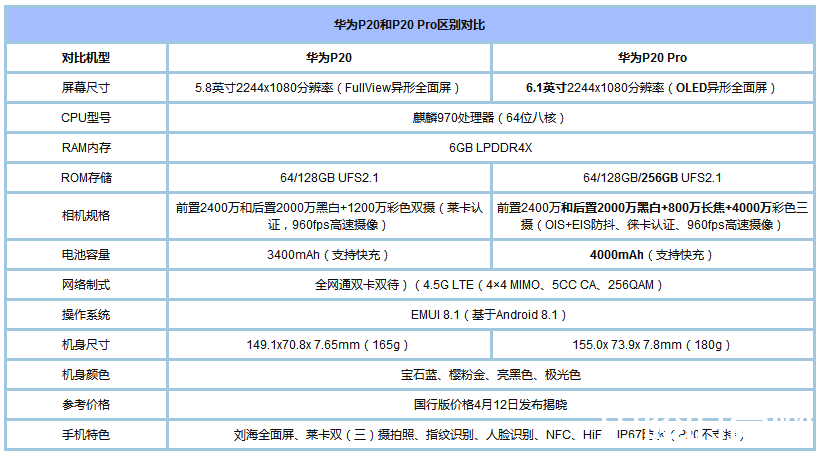This screenshot has width=820, height=458.
Task: Select the ROM存储 row label
Action: (x=85, y=178)
